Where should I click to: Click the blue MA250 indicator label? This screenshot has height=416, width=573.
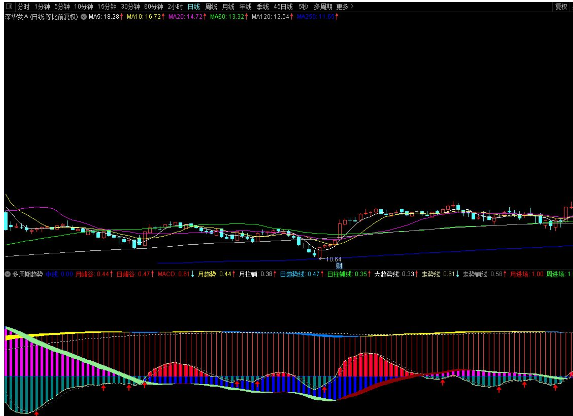pos(317,17)
